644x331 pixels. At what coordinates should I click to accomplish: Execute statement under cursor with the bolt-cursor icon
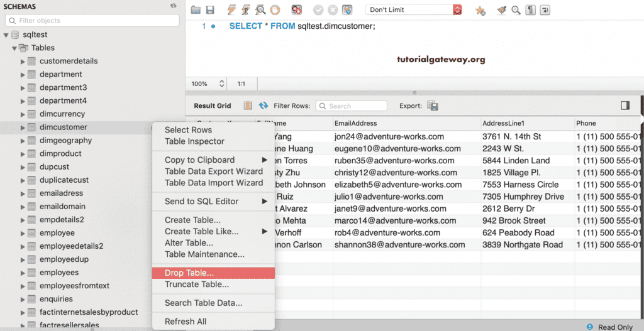[x=246, y=10]
